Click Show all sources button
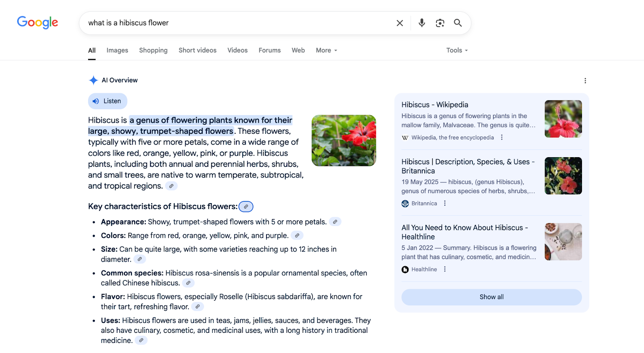644x353 pixels. [x=491, y=297]
